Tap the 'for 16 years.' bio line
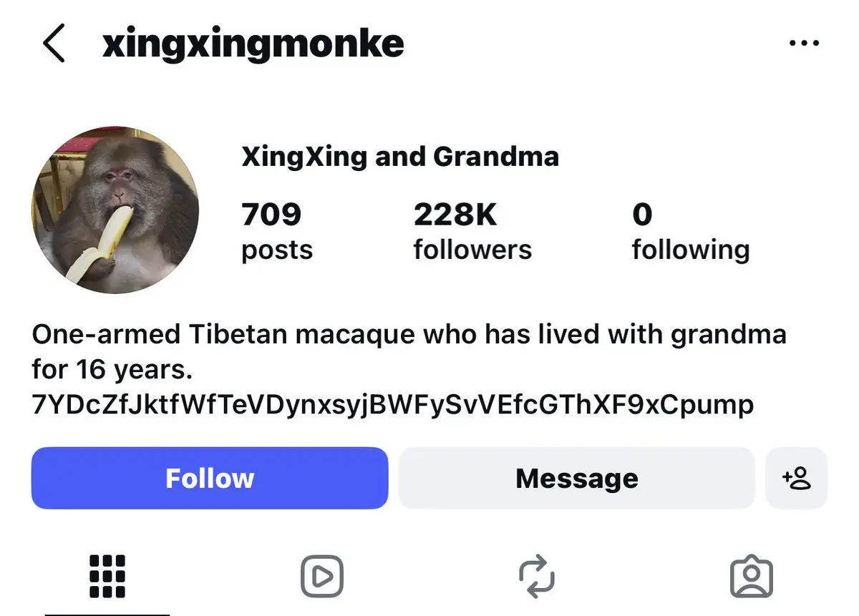Screen dimensions: 859x616 click(113, 370)
